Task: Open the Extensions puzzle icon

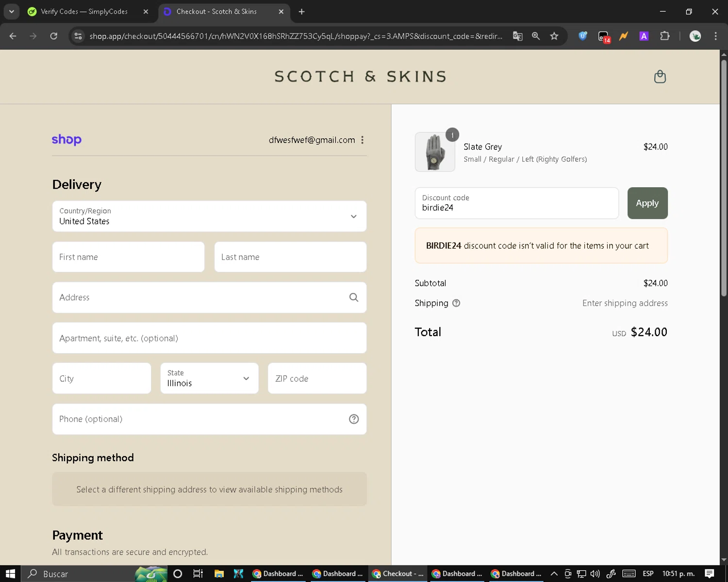Action: point(665,36)
